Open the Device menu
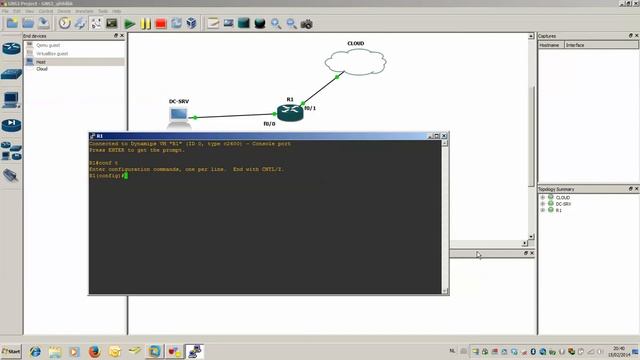 [64, 11]
